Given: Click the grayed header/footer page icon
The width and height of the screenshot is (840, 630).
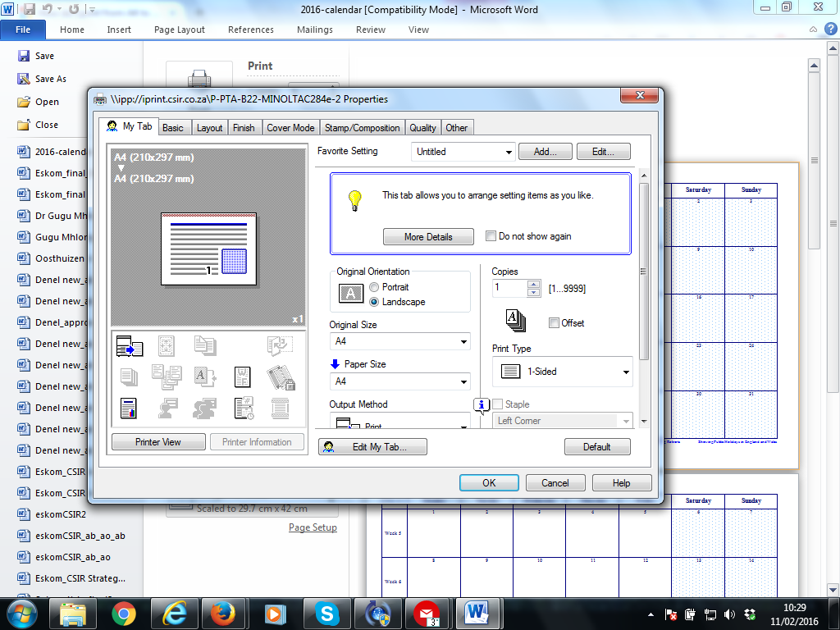Looking at the screenshot, I should 281,409.
